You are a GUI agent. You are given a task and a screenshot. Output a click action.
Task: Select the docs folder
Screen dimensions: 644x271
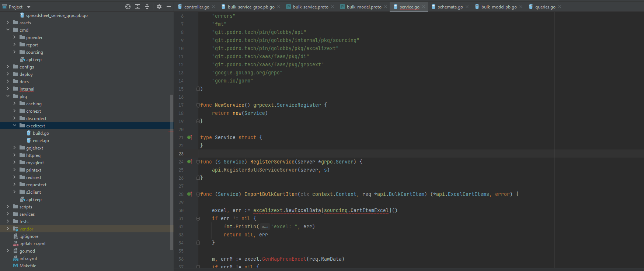(24, 82)
